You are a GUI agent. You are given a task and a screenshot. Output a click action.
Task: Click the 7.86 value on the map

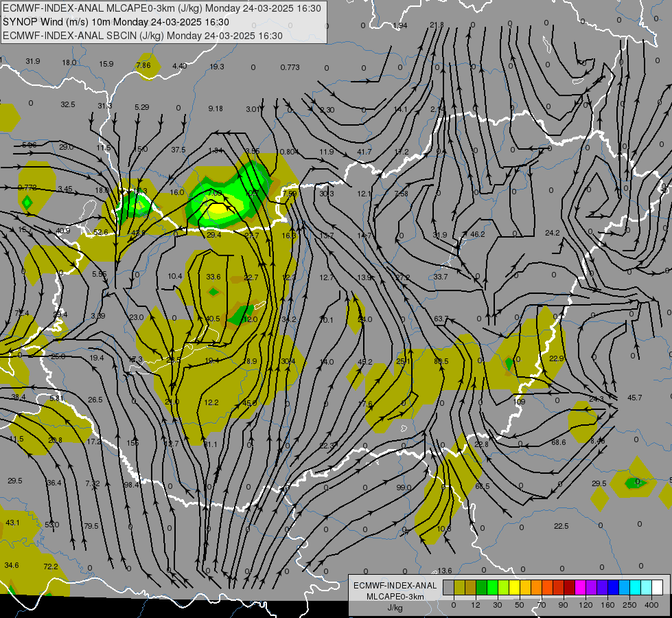coord(143,65)
